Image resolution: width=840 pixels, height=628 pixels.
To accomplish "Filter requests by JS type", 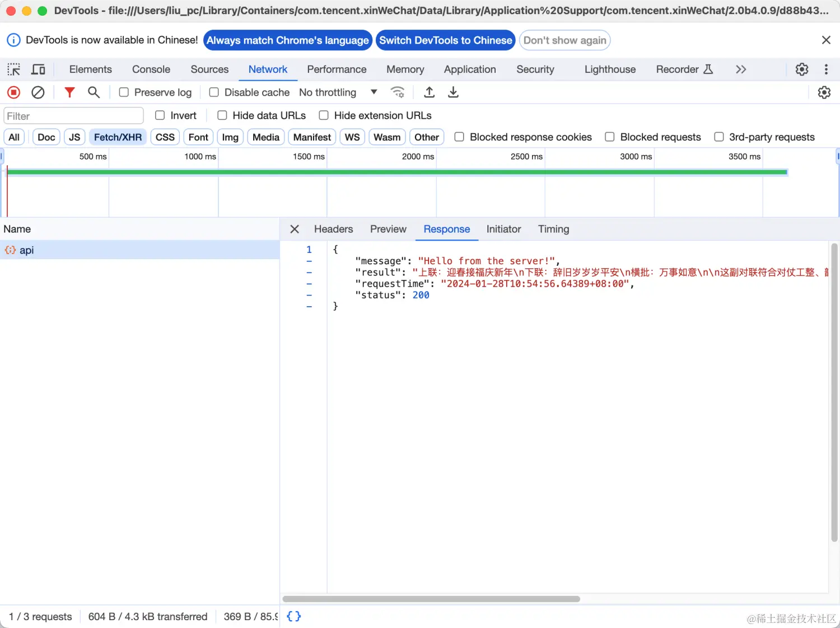I will click(x=74, y=137).
